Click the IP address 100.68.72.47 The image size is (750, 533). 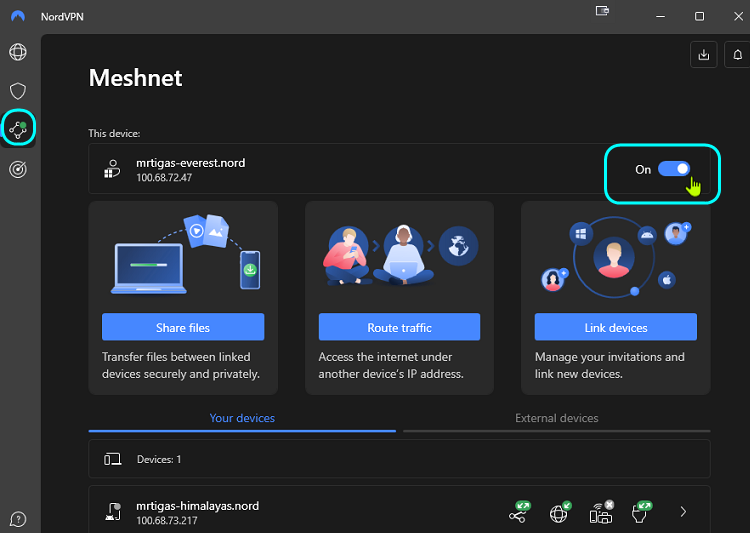[x=164, y=178]
